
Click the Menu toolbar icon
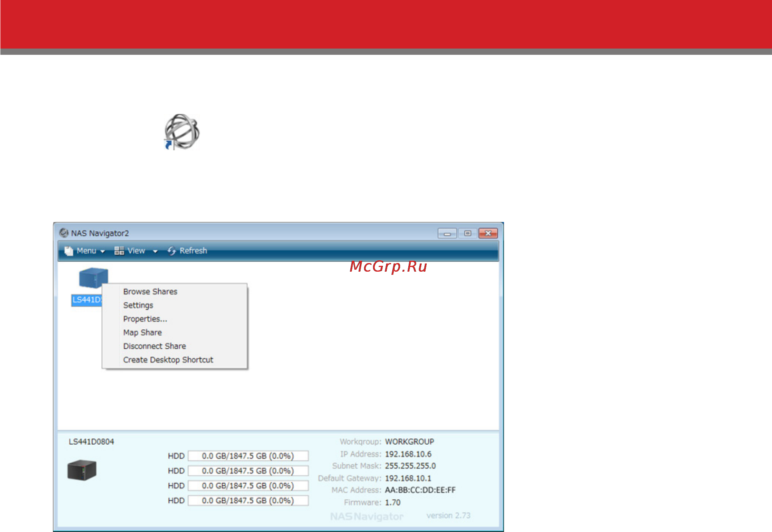[x=69, y=251]
